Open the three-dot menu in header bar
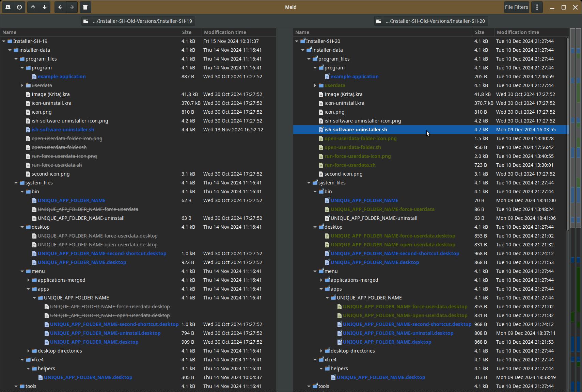This screenshot has height=392, width=582. (x=537, y=7)
